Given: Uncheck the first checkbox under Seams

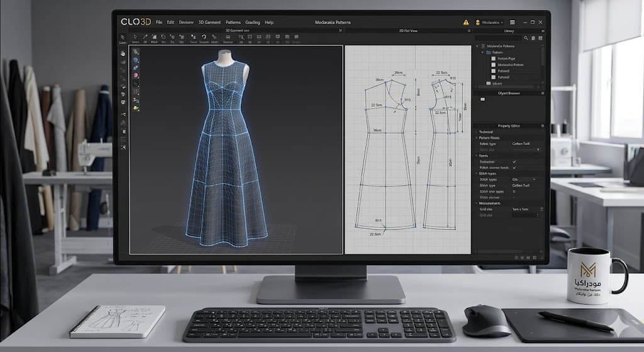Looking at the screenshot, I should click(x=514, y=162).
